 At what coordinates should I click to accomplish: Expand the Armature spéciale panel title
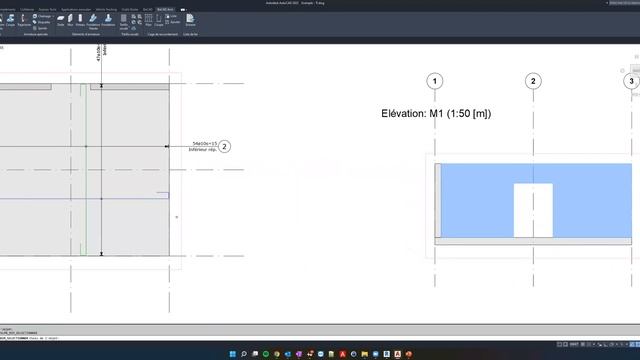point(36,34)
